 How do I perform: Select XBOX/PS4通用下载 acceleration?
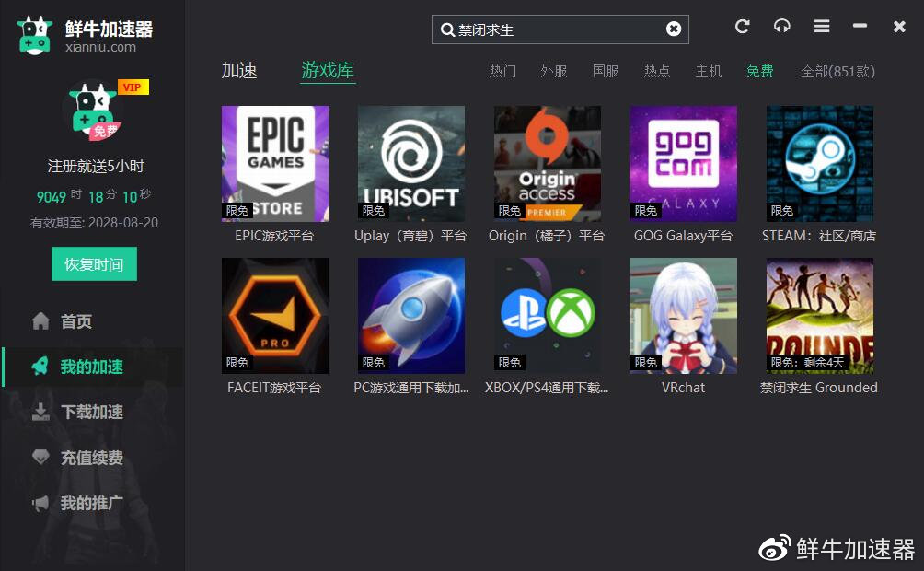click(x=547, y=316)
